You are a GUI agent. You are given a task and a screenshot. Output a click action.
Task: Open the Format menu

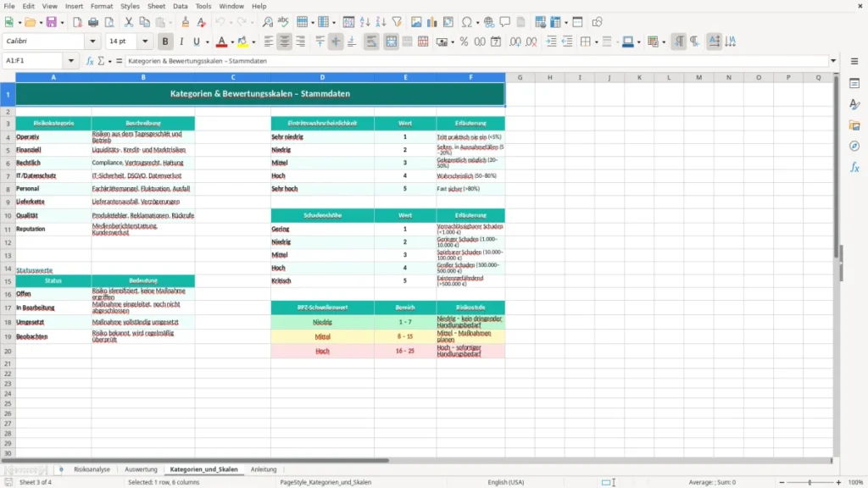pos(102,6)
